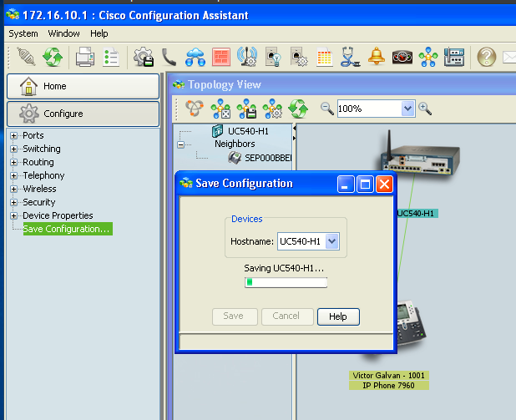Click the IP Phone 7960 label

388,386
